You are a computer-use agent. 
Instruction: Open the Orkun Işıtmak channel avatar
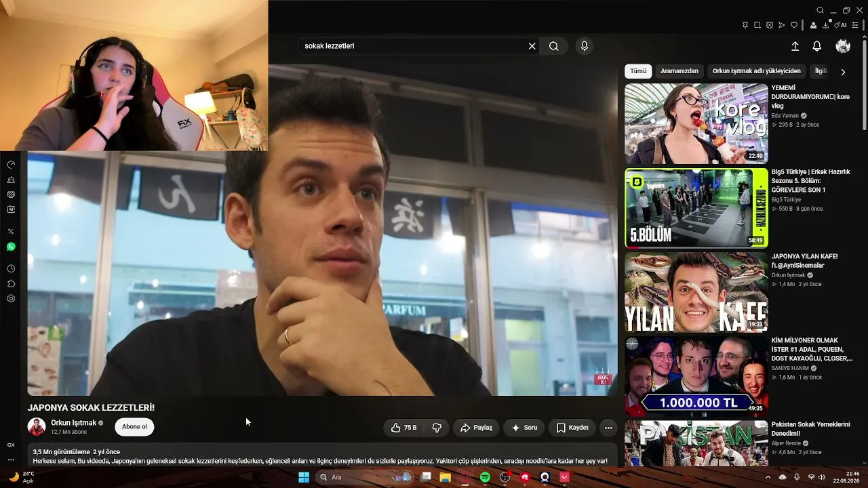tap(37, 427)
